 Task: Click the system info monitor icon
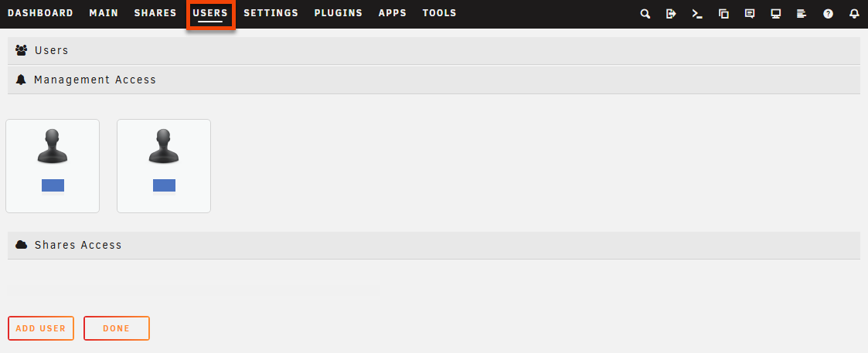(776, 14)
